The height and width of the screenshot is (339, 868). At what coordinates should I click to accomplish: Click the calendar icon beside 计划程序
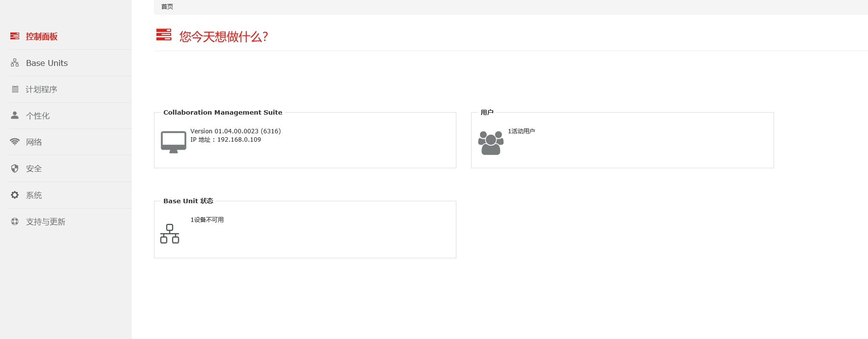pyautogui.click(x=15, y=90)
